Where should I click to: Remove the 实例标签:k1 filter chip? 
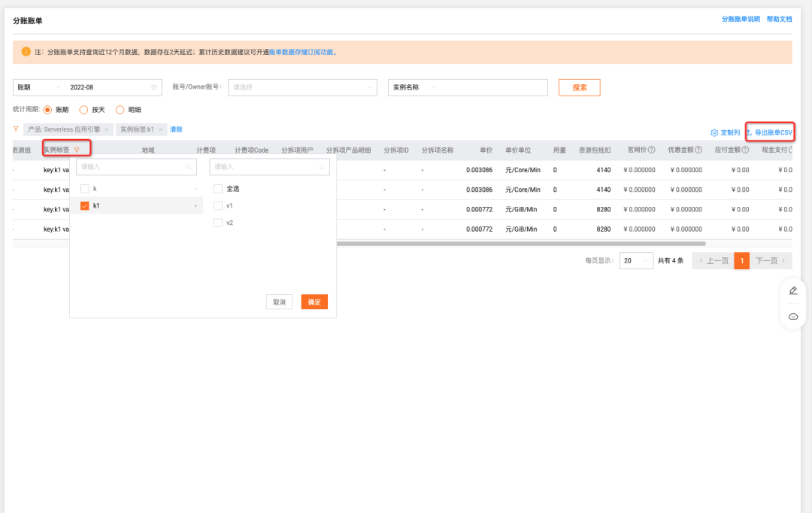tap(161, 129)
